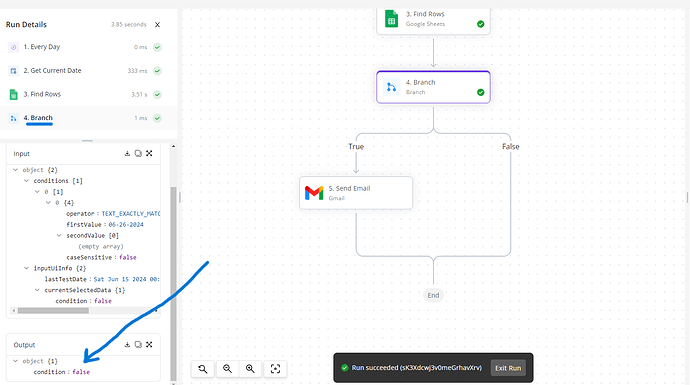The image size is (690, 385).
Task: Copy the Input panel contents
Action: pyautogui.click(x=138, y=153)
